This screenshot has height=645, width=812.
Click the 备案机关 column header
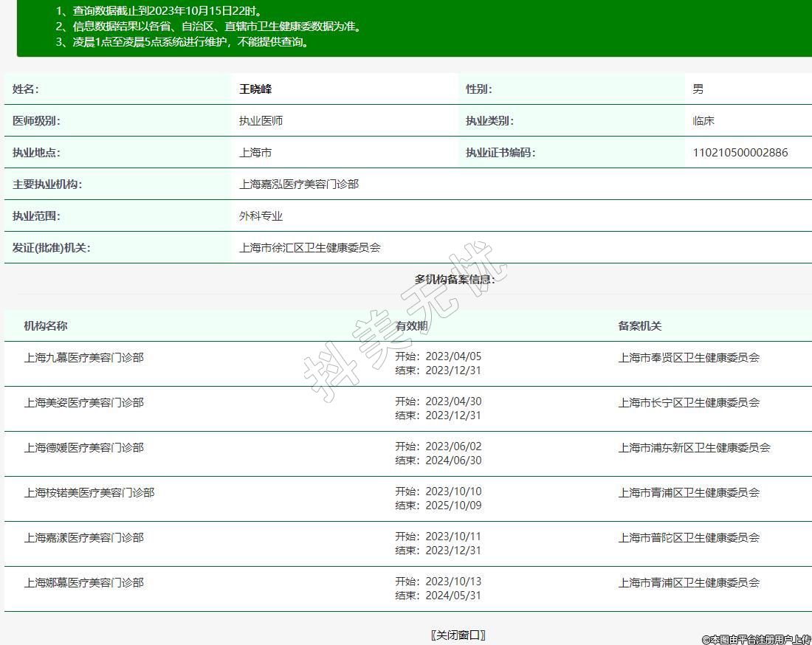click(639, 326)
